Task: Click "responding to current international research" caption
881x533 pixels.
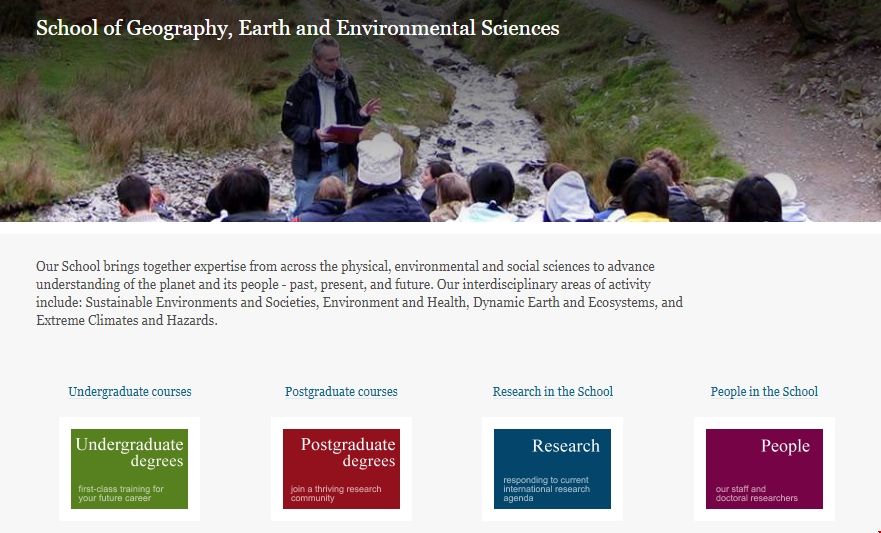Action: [546, 489]
